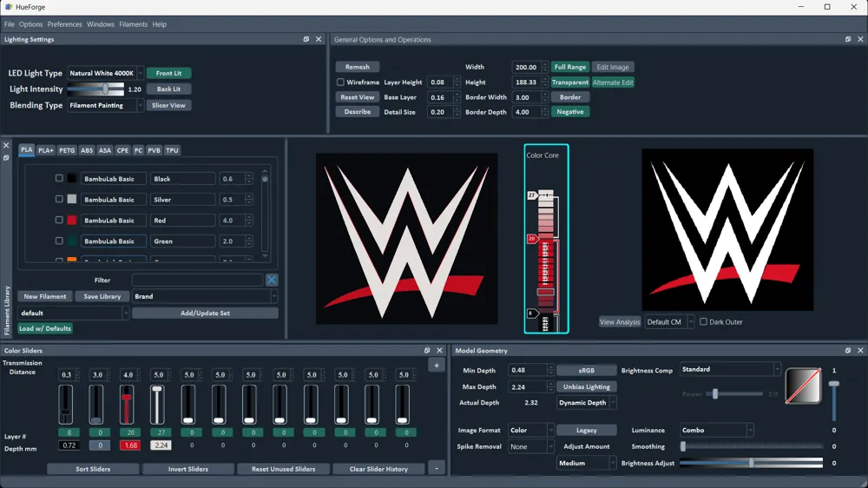The width and height of the screenshot is (868, 488).
Task: Add a color slider with plus button
Action: pyautogui.click(x=437, y=366)
